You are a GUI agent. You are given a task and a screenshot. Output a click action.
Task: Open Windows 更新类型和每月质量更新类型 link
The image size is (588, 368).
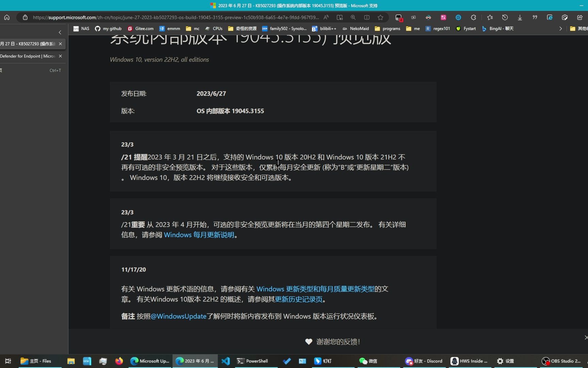coord(315,289)
